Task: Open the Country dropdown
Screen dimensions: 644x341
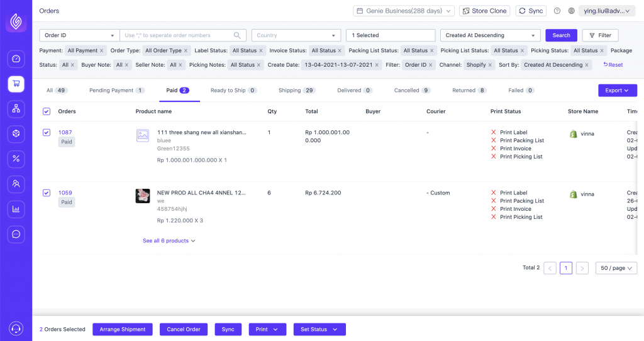Action: coord(296,35)
